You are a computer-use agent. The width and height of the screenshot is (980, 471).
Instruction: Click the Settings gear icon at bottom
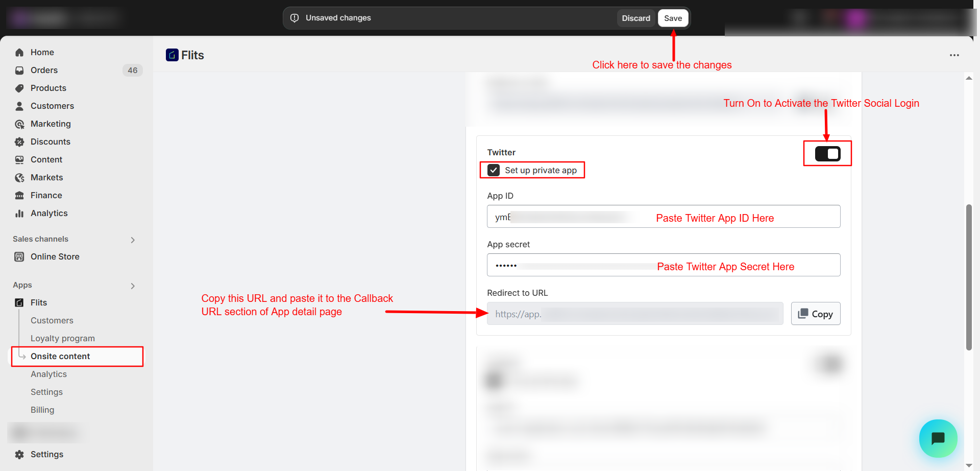point(19,455)
